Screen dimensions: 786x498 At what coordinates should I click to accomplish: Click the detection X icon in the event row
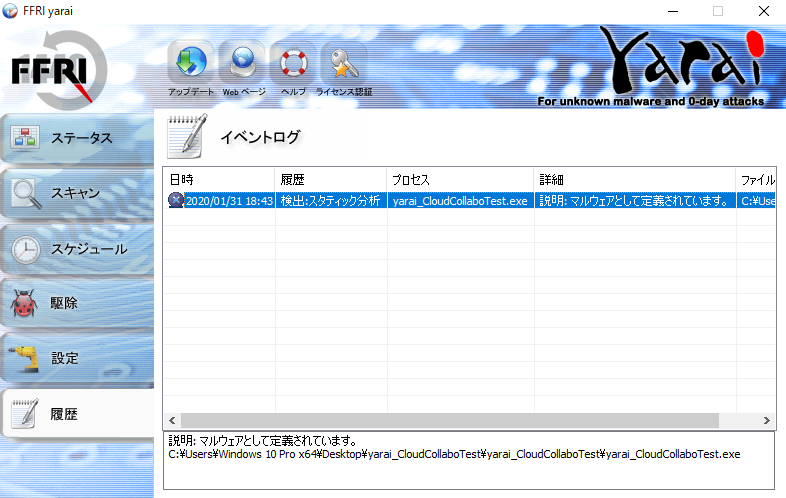pos(175,200)
